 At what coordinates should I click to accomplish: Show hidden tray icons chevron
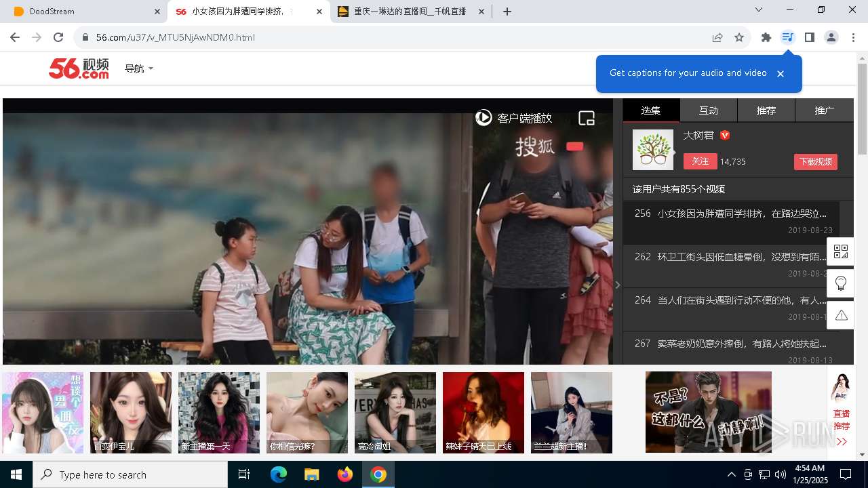click(731, 474)
